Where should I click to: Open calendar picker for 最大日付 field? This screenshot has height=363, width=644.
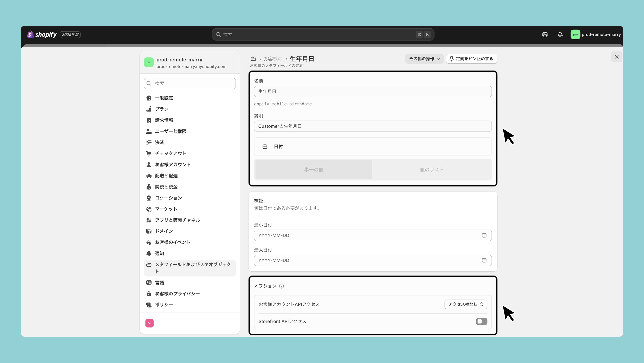(484, 260)
